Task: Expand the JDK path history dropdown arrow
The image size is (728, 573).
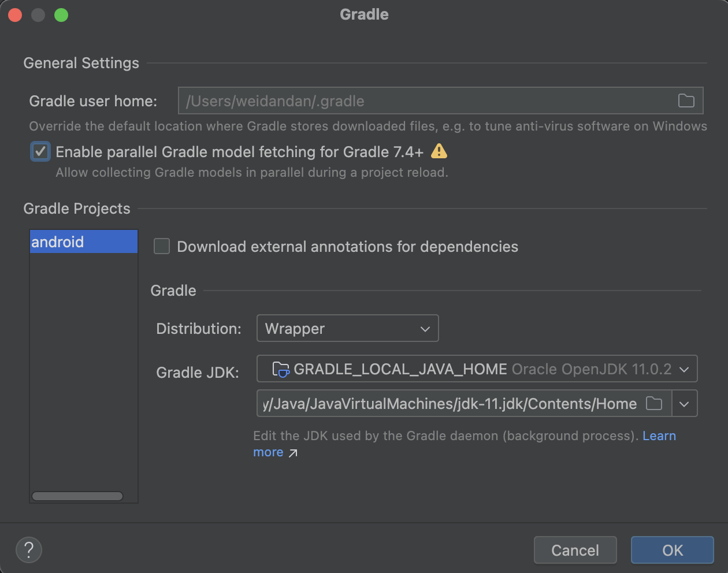Action: [x=685, y=404]
